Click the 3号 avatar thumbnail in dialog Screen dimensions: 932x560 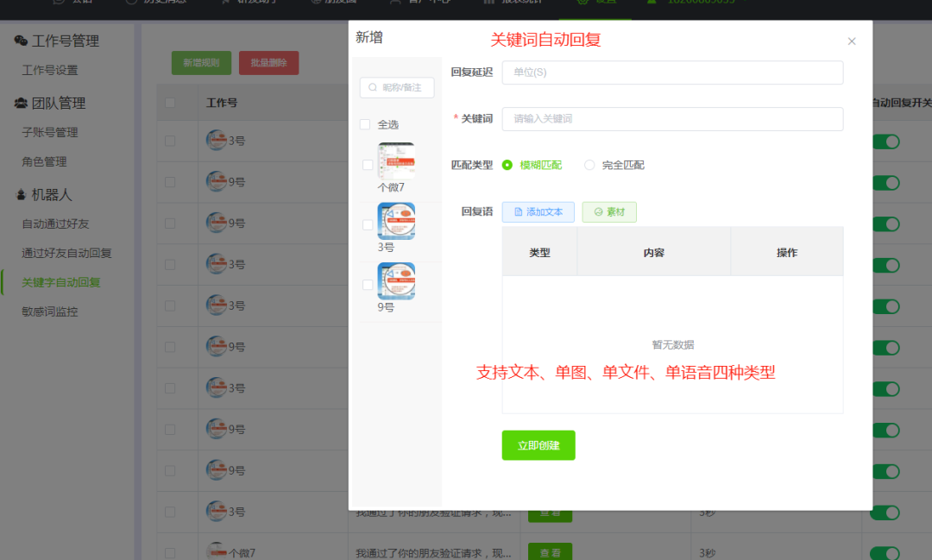396,221
